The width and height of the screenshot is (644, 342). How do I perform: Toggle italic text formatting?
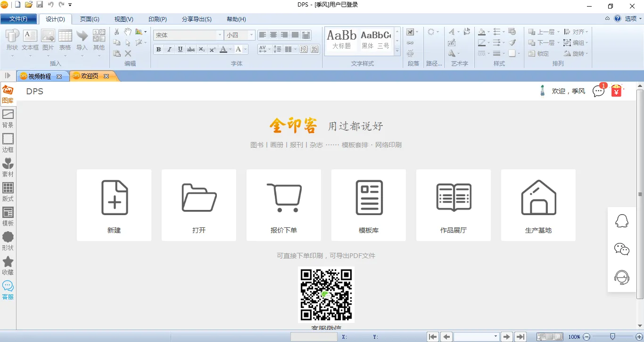(169, 50)
